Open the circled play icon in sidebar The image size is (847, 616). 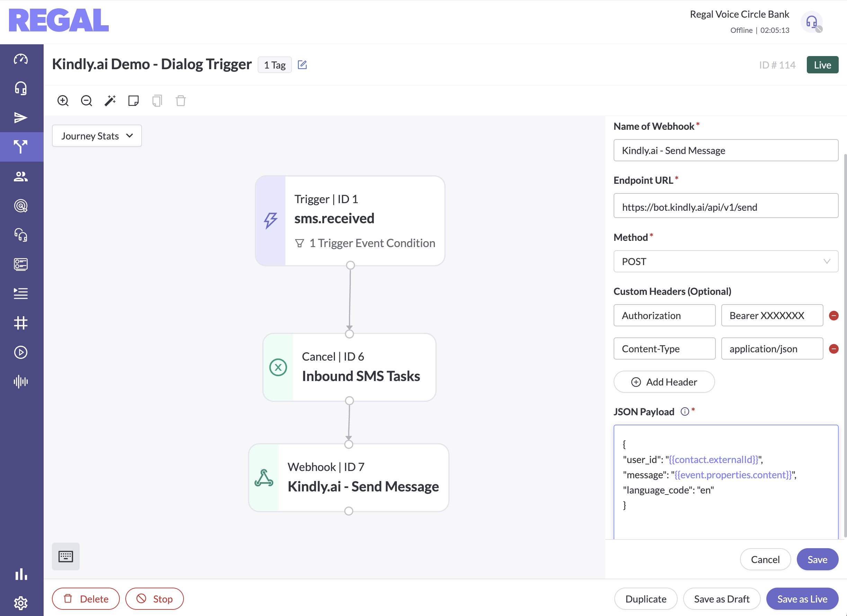tap(21, 352)
